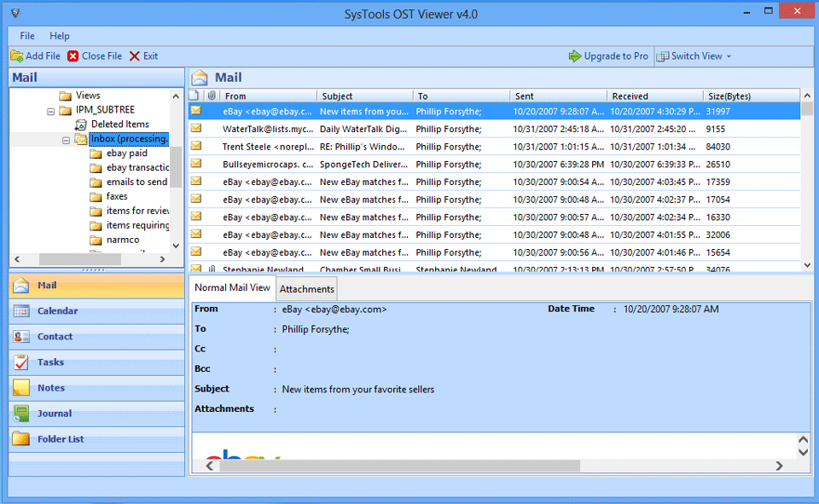819x504 pixels.
Task: Click the item type column header icon
Action: [x=195, y=95]
